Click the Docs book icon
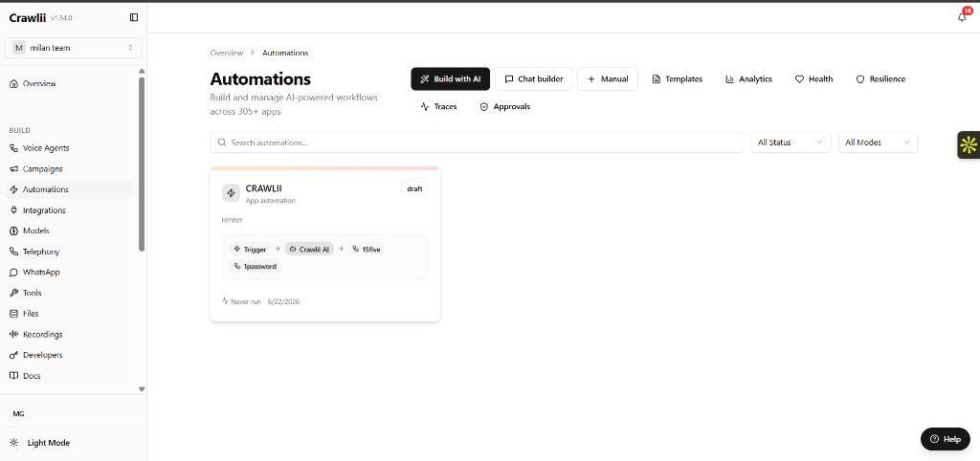The image size is (980, 461). point(13,376)
